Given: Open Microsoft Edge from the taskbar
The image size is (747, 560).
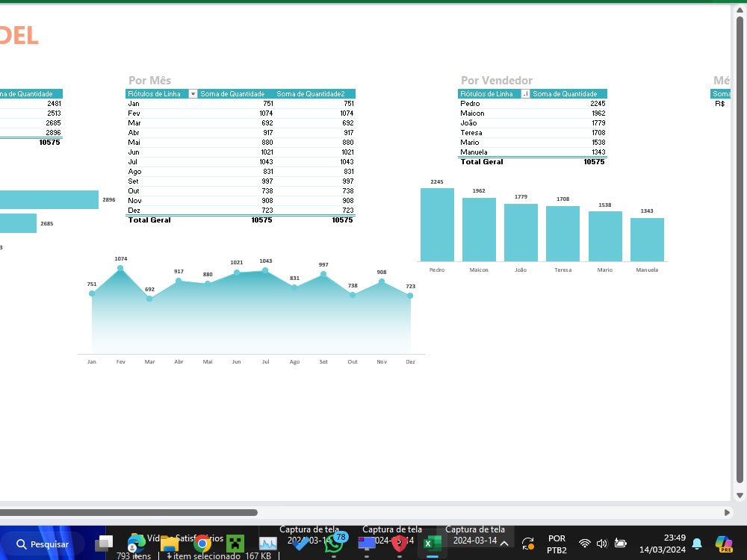Looking at the screenshot, I should coord(136,543).
